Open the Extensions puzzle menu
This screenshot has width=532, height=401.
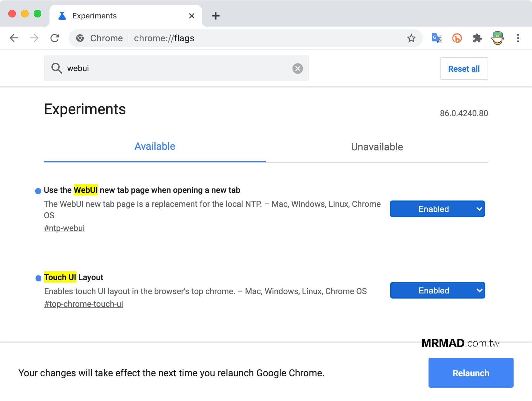[x=477, y=38]
